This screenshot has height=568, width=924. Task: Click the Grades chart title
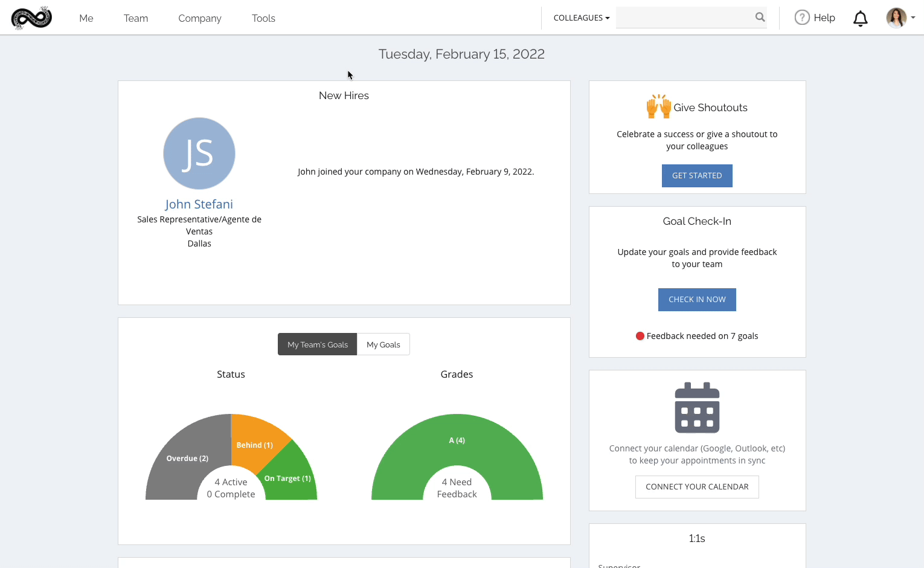click(x=457, y=375)
